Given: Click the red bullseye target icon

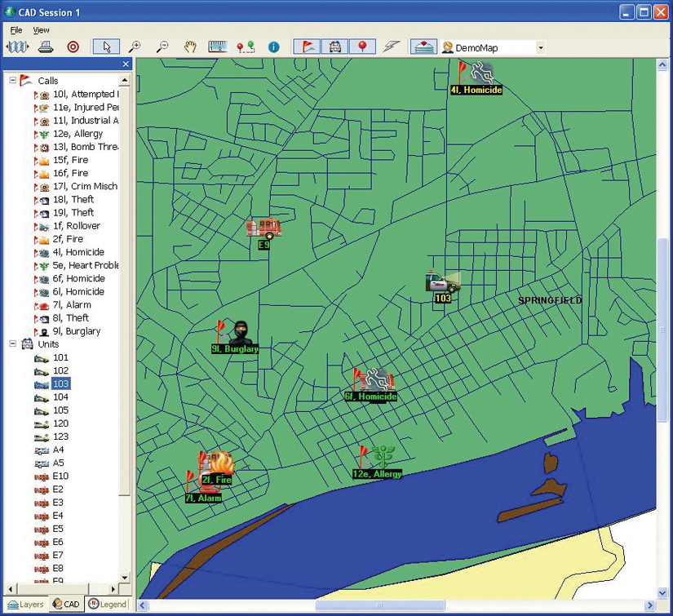Looking at the screenshot, I should pos(73,47).
